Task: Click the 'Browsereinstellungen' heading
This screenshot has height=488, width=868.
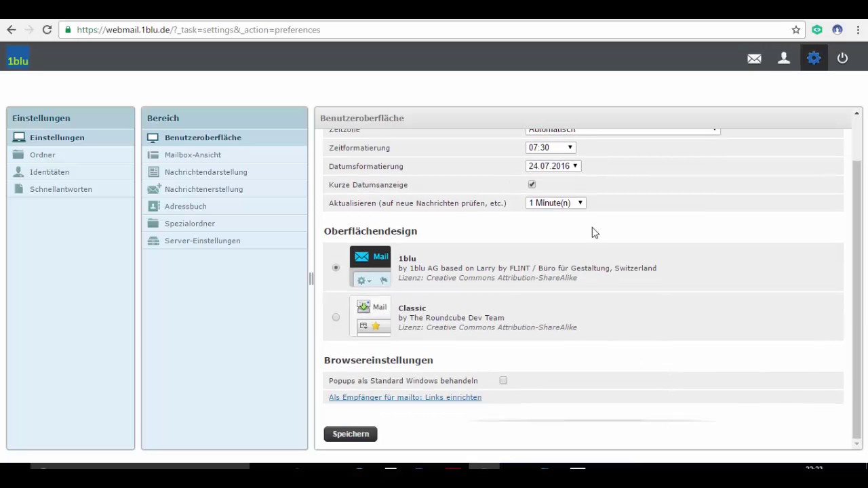Action: point(378,360)
